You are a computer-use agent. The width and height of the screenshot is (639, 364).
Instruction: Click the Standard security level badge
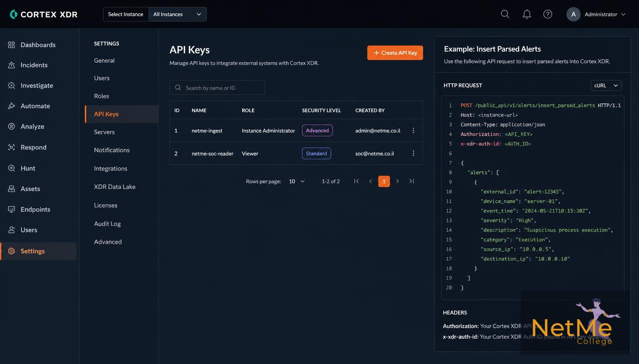[x=316, y=153]
